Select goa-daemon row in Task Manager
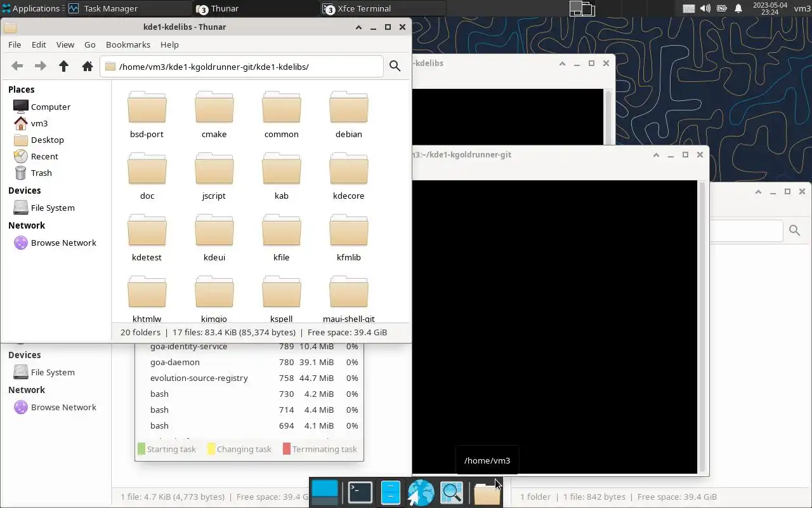The image size is (812, 508). pos(249,362)
